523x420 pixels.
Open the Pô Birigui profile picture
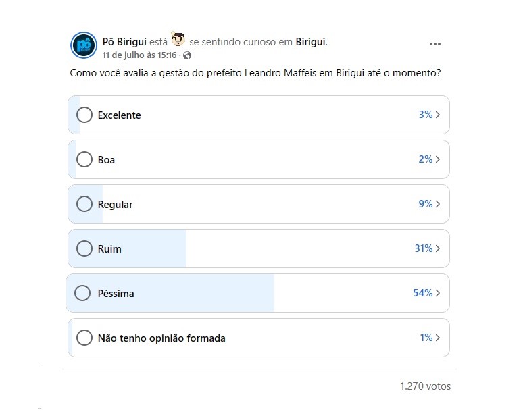click(x=84, y=45)
